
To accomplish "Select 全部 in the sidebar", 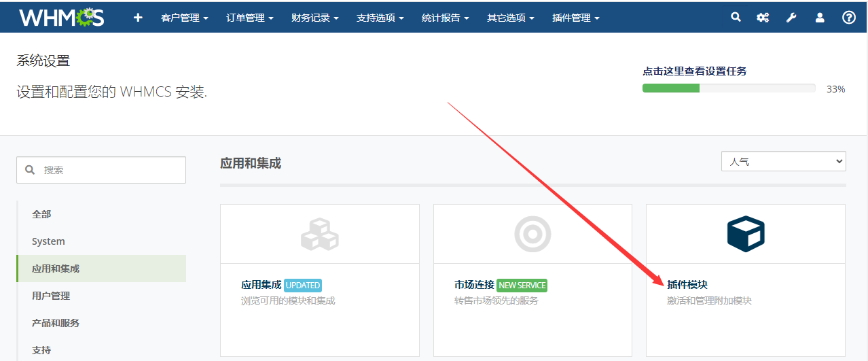I will click(101, 214).
